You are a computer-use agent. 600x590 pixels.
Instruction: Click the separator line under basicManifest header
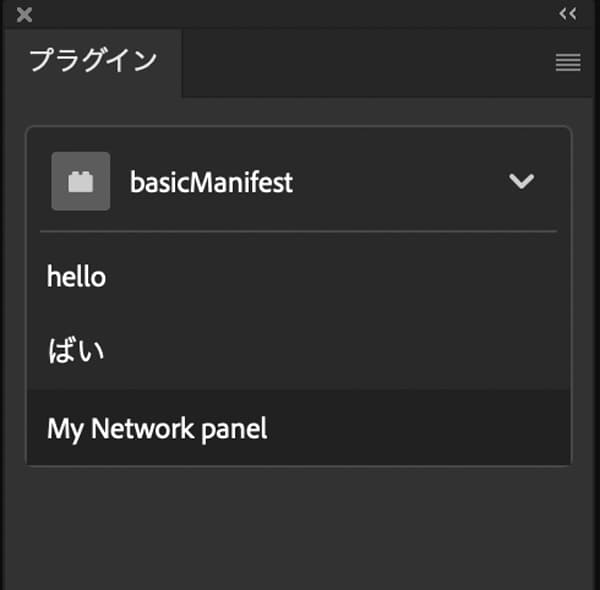(x=298, y=232)
